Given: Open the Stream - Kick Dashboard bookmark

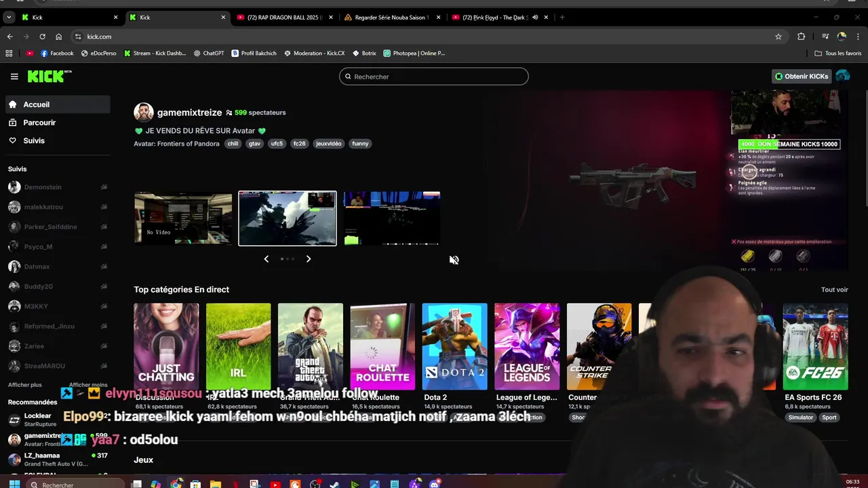Looking at the screenshot, I should 155,53.
